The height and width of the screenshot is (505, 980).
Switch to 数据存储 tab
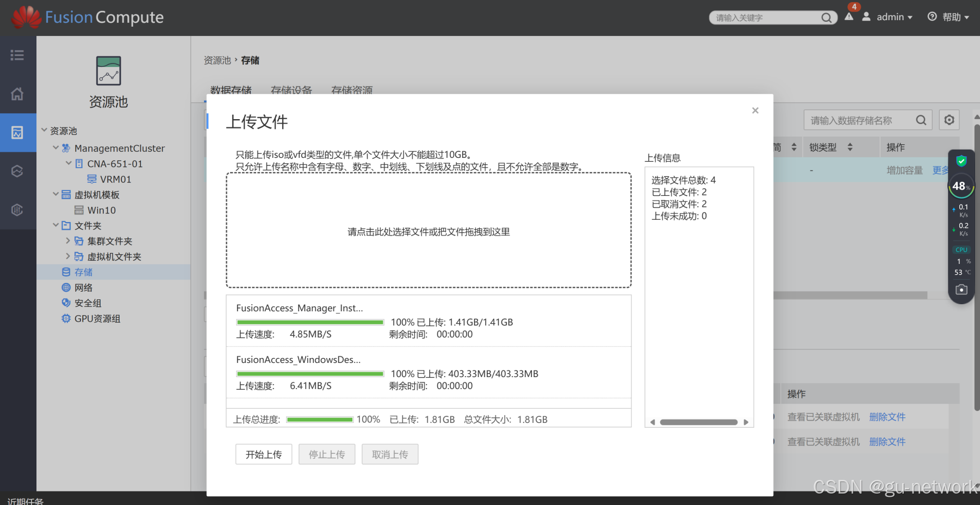pyautogui.click(x=231, y=90)
